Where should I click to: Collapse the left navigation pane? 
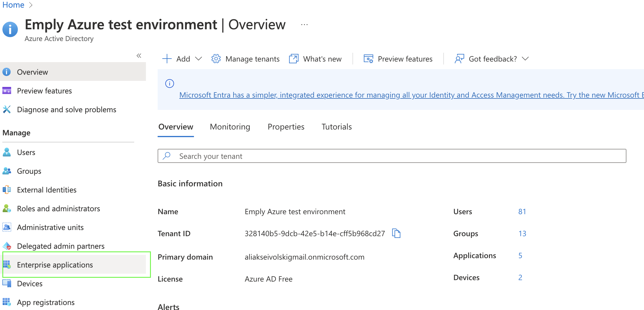pos(139,55)
